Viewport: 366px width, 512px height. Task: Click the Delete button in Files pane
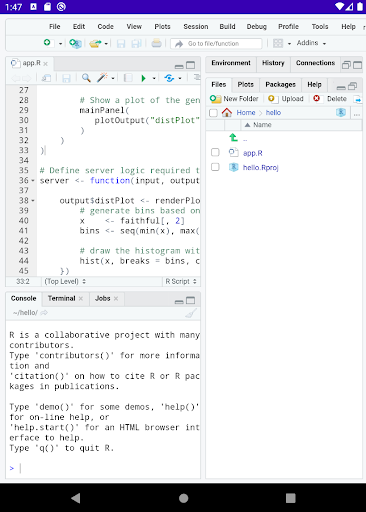[330, 99]
